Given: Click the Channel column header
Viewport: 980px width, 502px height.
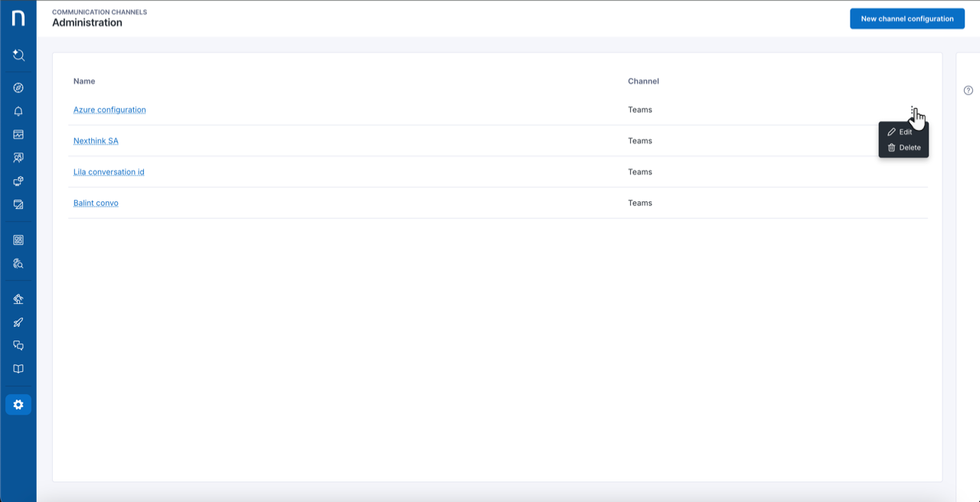Looking at the screenshot, I should pyautogui.click(x=643, y=81).
